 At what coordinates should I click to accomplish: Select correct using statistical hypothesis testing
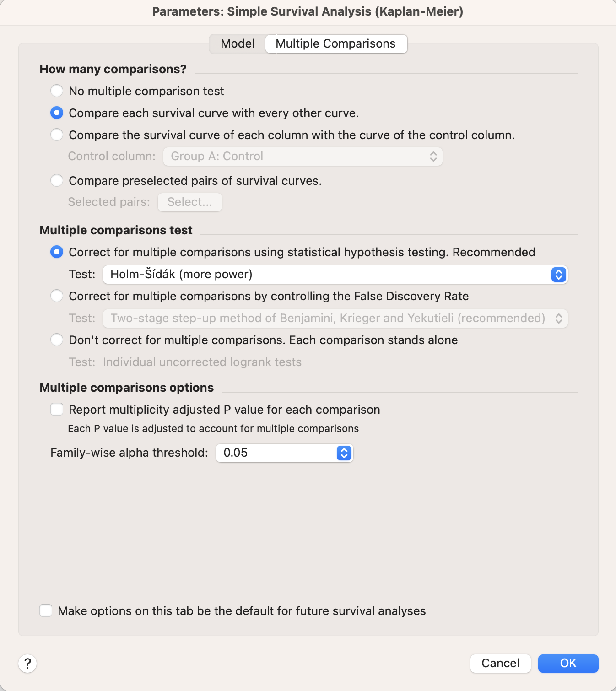pos(57,252)
